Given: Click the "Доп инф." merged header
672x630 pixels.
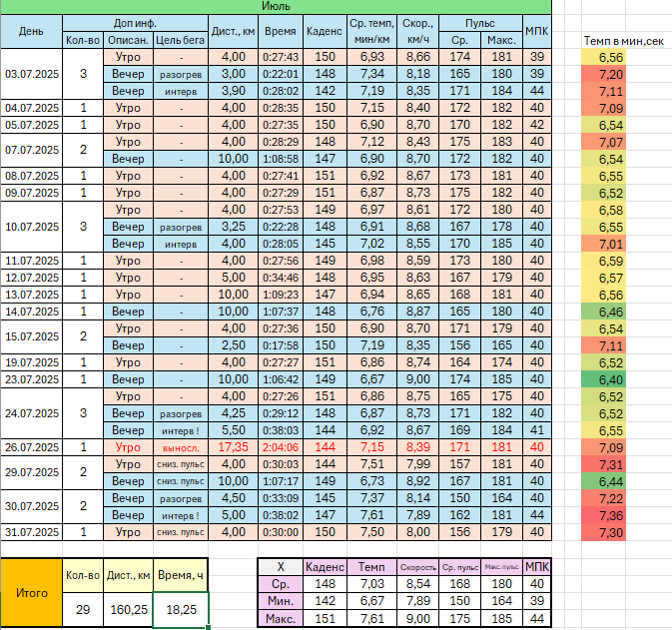Looking at the screenshot, I should pos(135,22).
